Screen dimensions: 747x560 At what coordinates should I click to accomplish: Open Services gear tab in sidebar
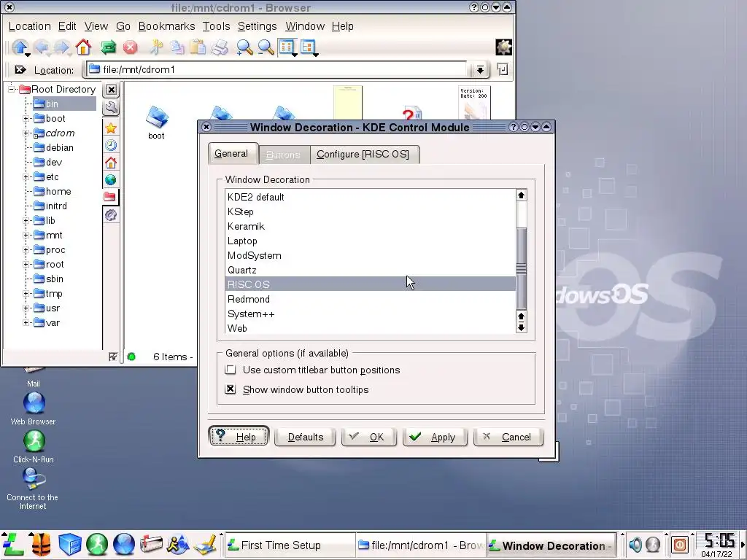click(x=111, y=215)
